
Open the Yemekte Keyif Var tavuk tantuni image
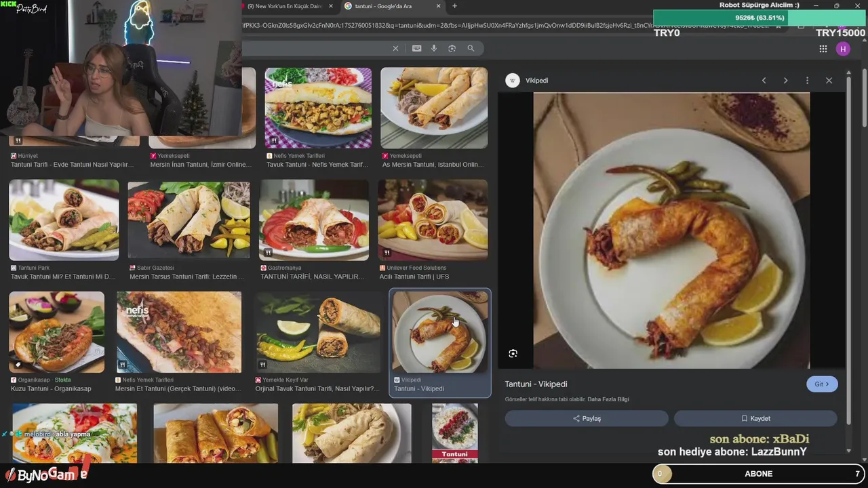[x=318, y=332]
